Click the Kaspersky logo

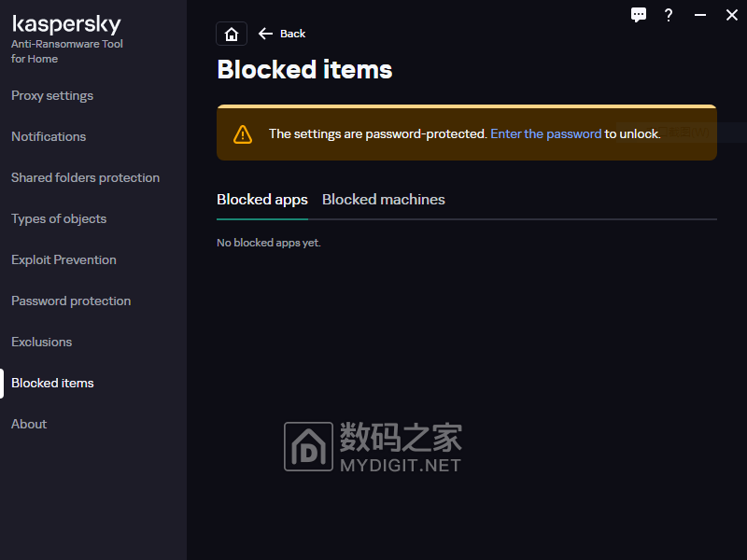coord(66,25)
